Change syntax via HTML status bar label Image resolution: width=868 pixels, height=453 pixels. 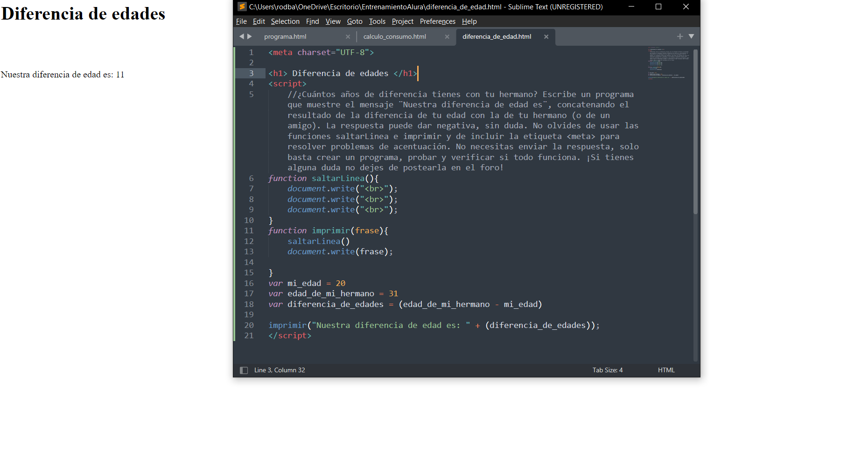(666, 370)
